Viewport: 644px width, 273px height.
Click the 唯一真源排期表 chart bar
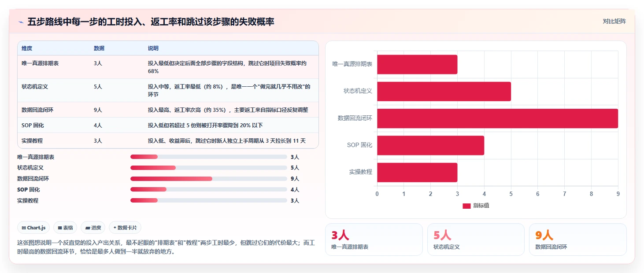click(x=417, y=64)
